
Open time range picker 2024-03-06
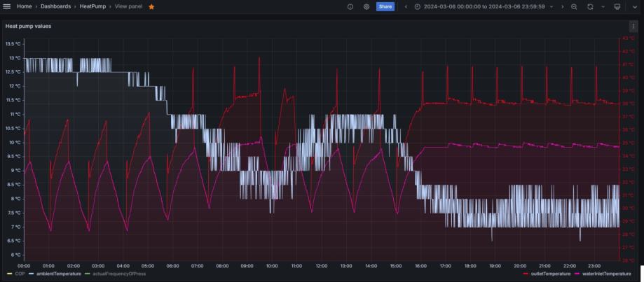pyautogui.click(x=484, y=6)
